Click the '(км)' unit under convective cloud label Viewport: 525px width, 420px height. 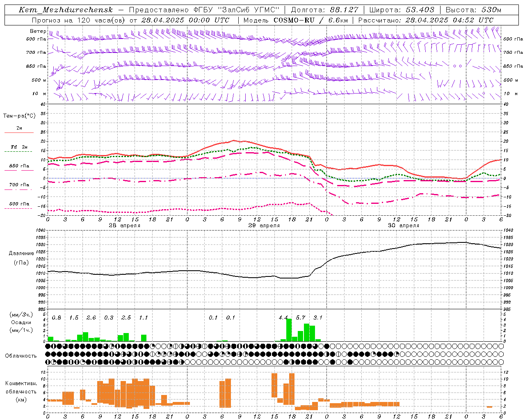tap(21, 399)
